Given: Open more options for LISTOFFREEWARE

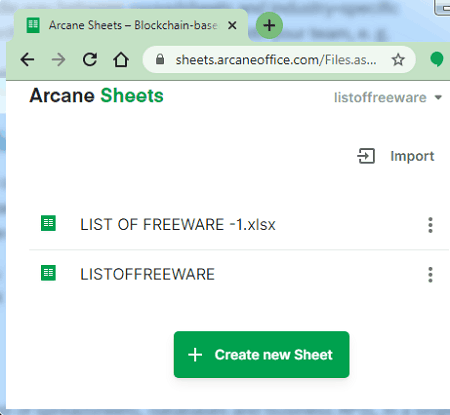Looking at the screenshot, I should [430, 275].
